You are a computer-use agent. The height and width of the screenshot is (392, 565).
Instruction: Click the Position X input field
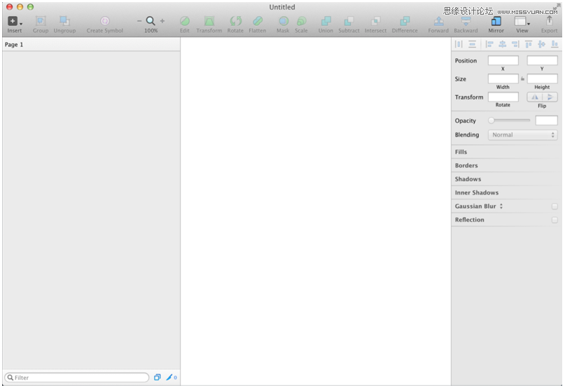click(503, 60)
